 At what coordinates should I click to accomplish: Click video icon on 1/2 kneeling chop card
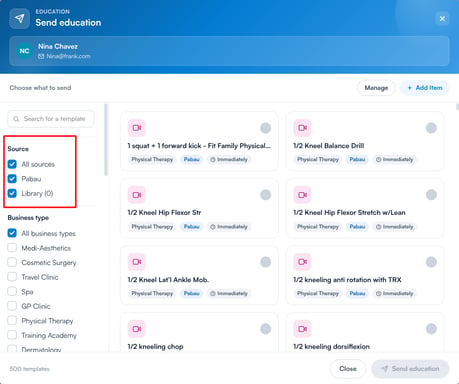137,329
